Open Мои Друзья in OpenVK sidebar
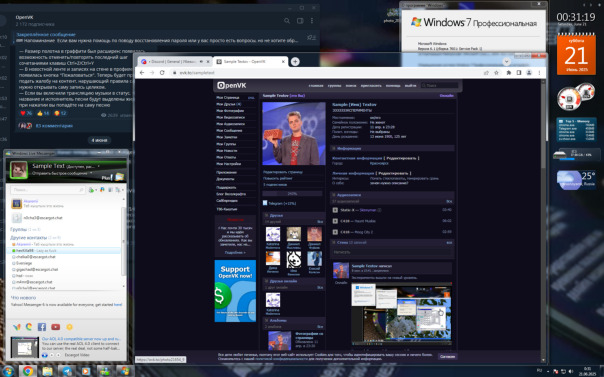Viewport: 604px width, 377px height. point(228,104)
